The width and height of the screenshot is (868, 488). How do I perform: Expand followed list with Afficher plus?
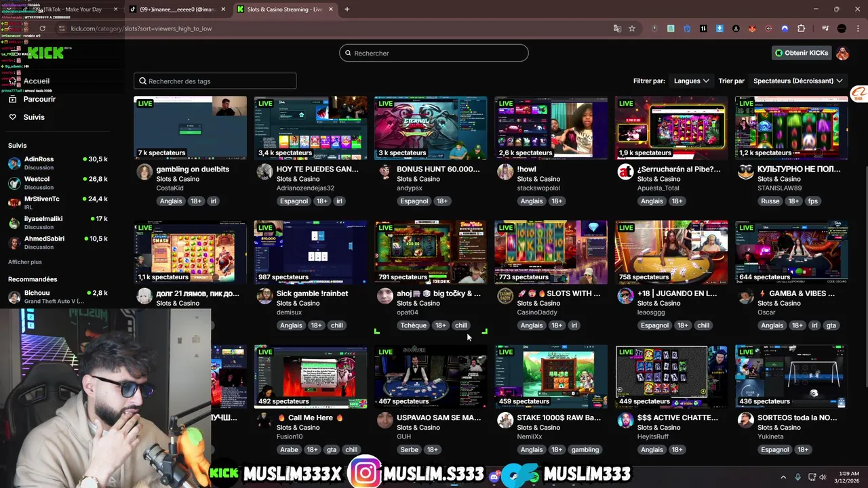25,262
